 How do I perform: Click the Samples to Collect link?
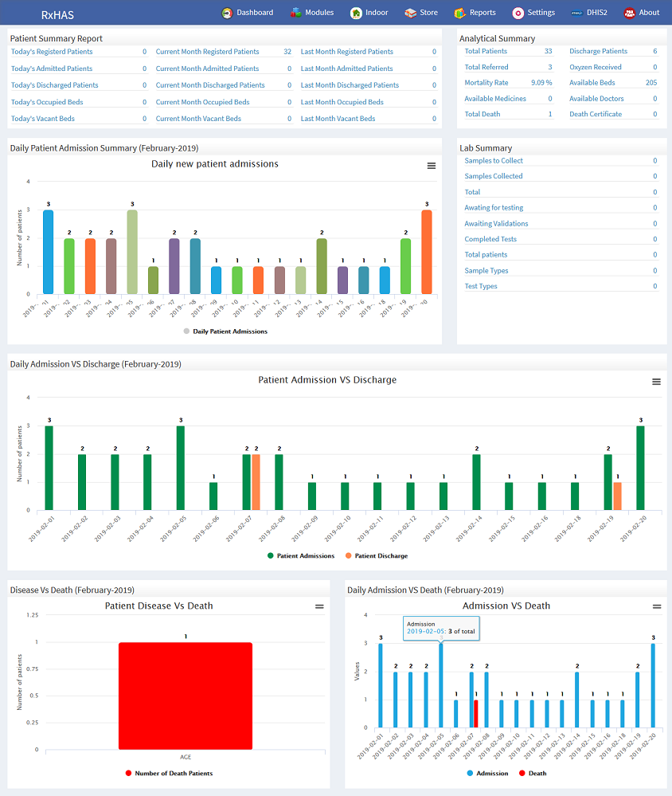[x=494, y=161]
